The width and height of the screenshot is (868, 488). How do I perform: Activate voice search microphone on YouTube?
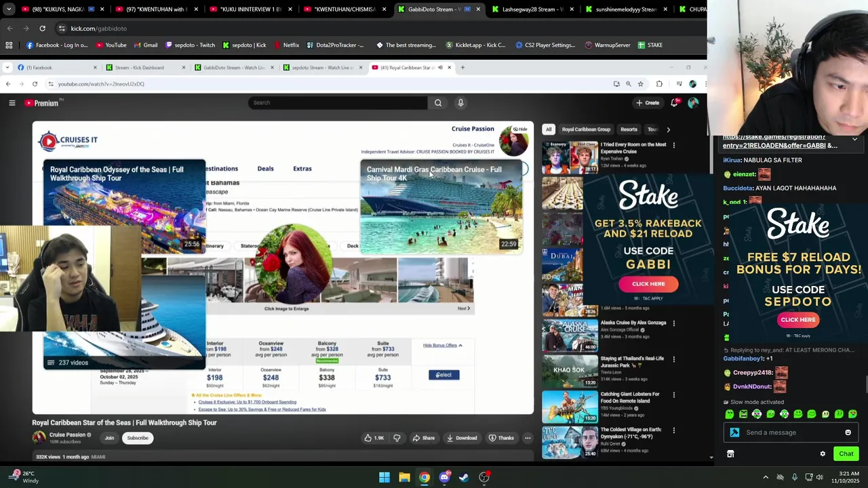460,103
